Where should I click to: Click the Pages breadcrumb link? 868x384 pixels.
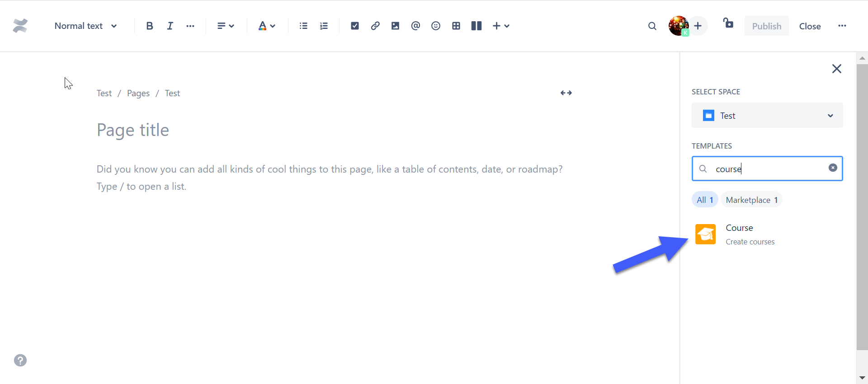point(138,94)
